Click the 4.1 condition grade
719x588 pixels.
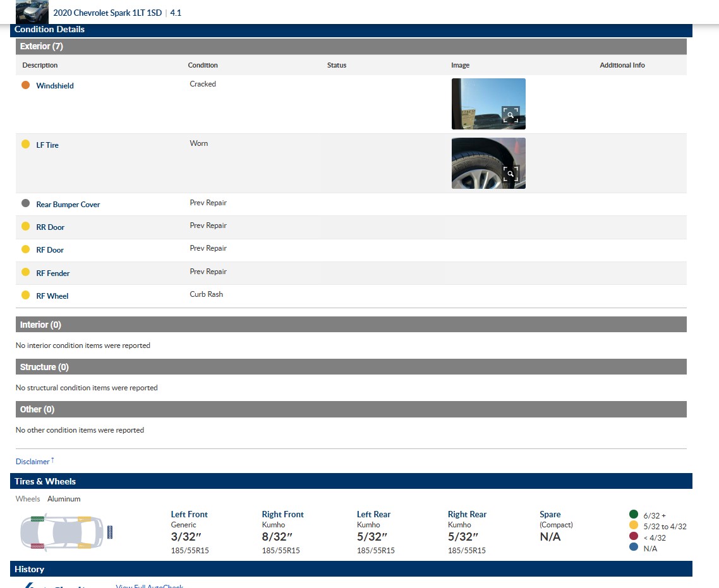point(176,13)
